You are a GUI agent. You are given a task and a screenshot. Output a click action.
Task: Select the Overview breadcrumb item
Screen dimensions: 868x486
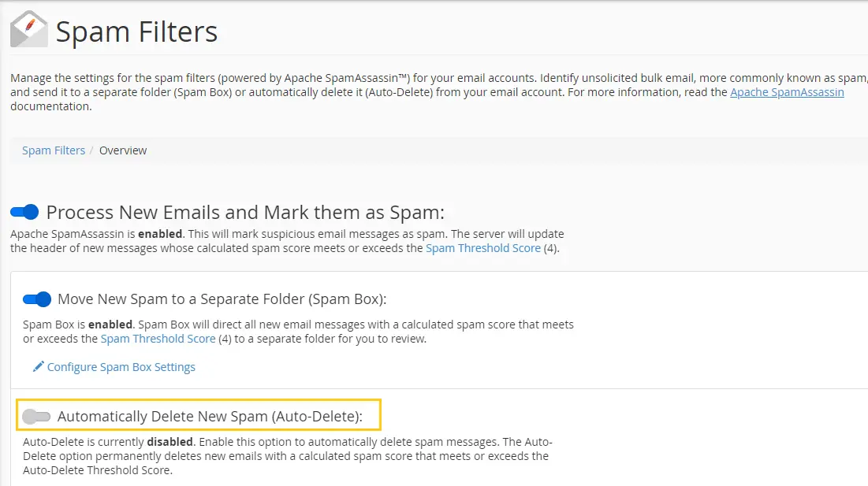click(123, 150)
